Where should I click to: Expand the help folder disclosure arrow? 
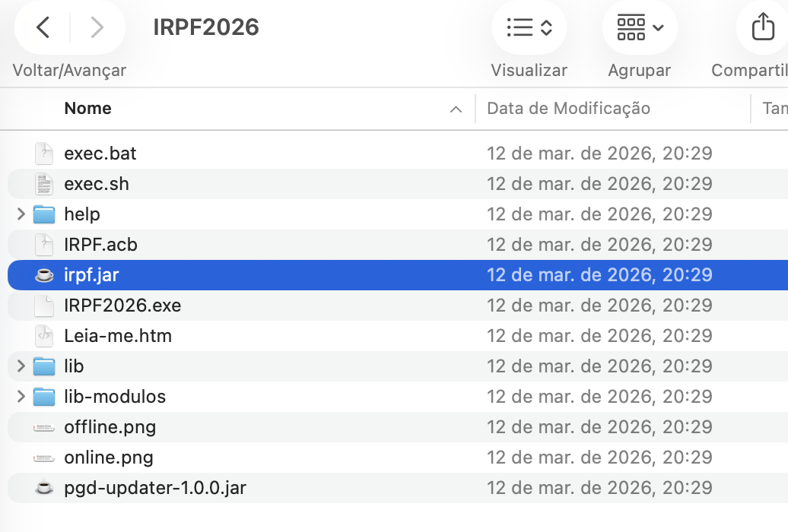[21, 214]
